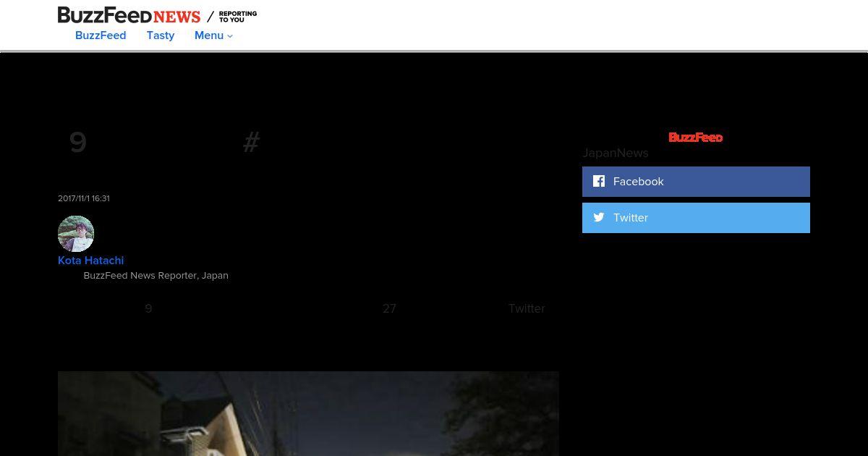Open the article night street photo
Screen dimensions: 868x456
pyautogui.click(x=308, y=414)
